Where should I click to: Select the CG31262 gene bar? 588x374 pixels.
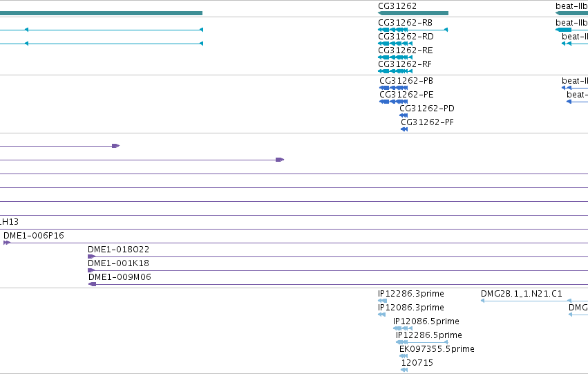[413, 13]
